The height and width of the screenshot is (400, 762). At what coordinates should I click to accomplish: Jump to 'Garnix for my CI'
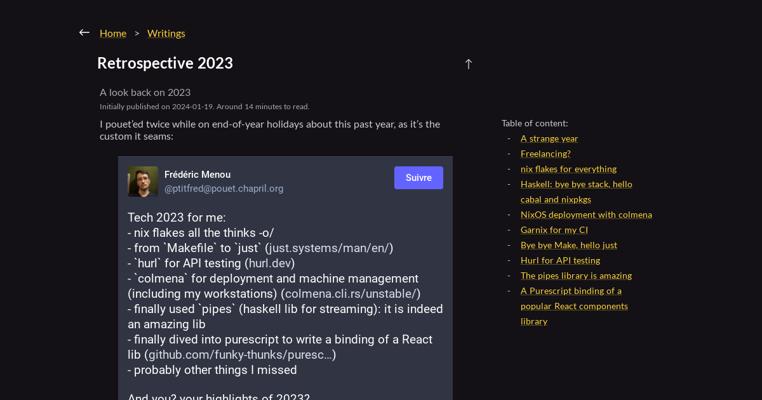pos(554,230)
